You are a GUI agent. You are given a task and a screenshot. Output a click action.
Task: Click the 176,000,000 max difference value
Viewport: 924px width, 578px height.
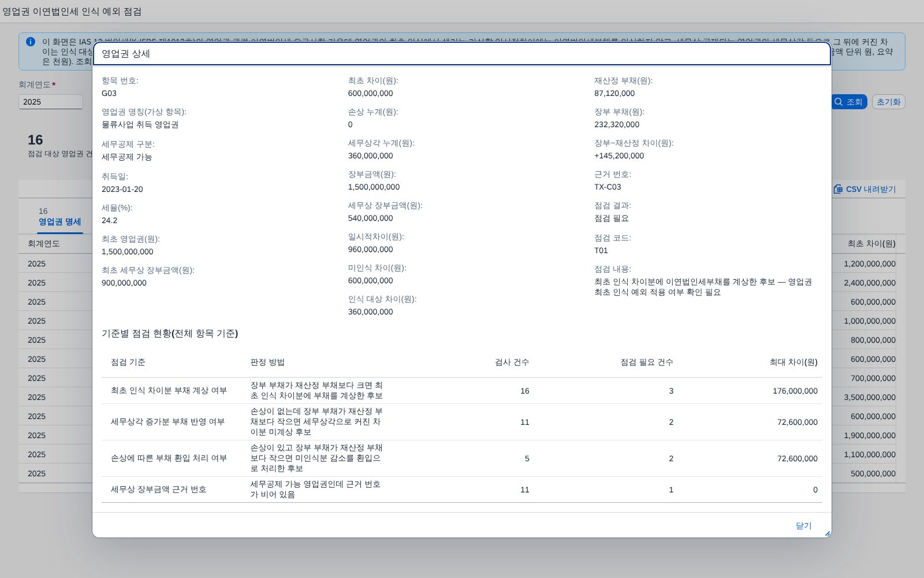pos(795,391)
